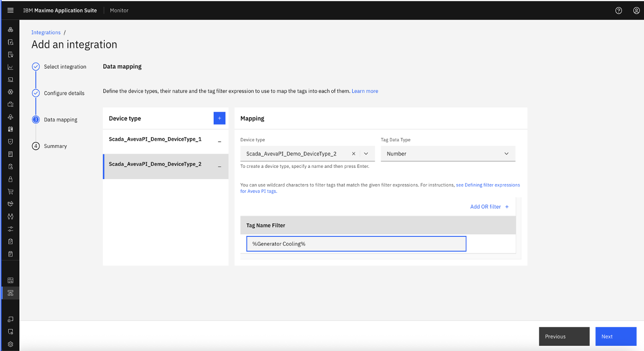Screen dimensions: 644x351
Task: Click the receipt icon in sidebar
Action: pos(10,154)
